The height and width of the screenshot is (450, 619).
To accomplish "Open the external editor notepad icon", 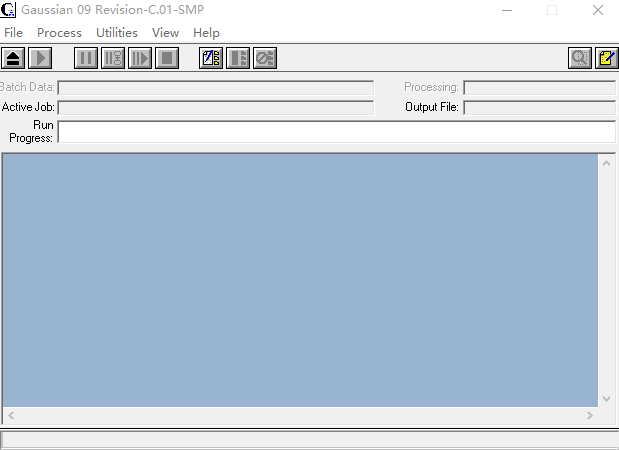I will [x=606, y=58].
